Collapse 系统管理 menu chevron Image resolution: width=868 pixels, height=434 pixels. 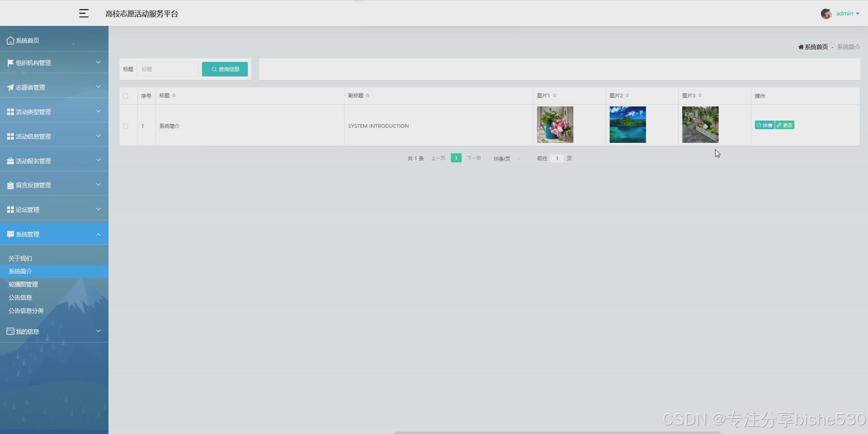[x=98, y=234]
